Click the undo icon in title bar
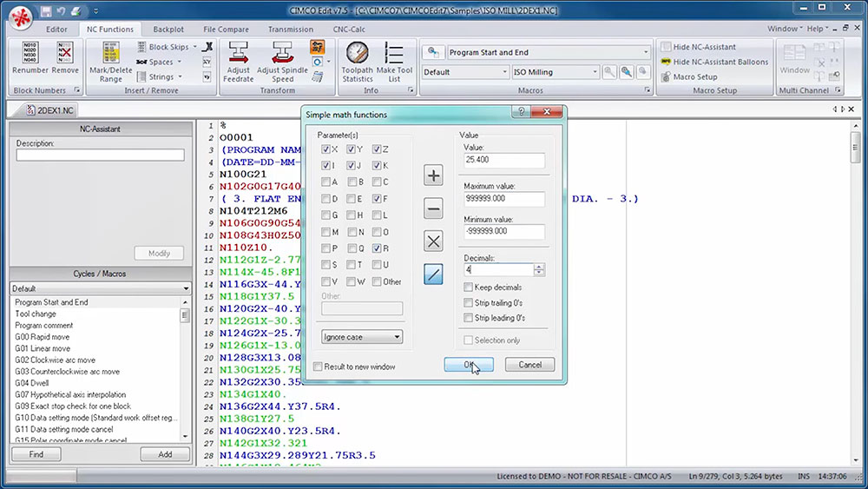This screenshot has width=868, height=489. pos(61,11)
